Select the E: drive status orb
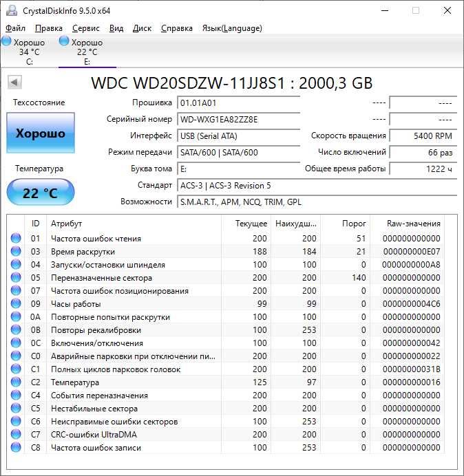The width and height of the screenshot is (464, 476). (64, 41)
